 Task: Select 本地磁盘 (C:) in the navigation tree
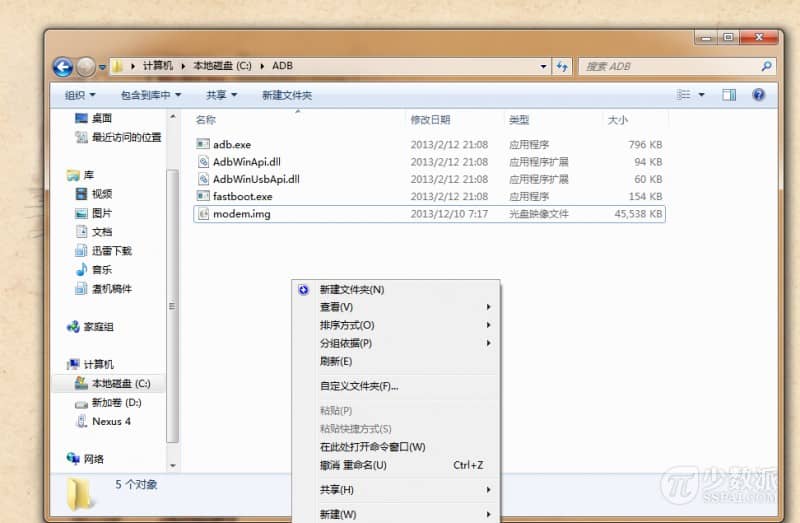(120, 384)
